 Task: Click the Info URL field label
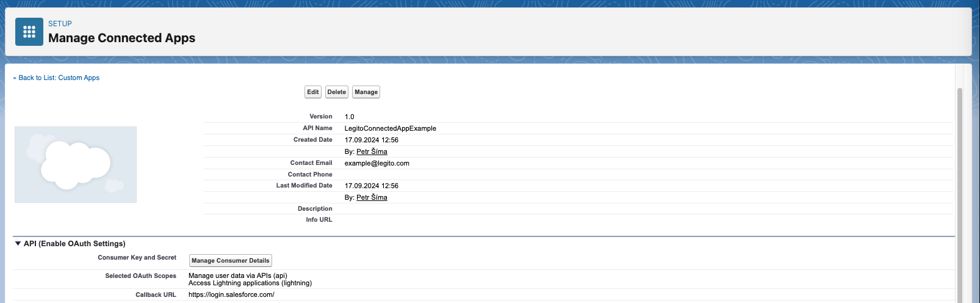coord(319,219)
